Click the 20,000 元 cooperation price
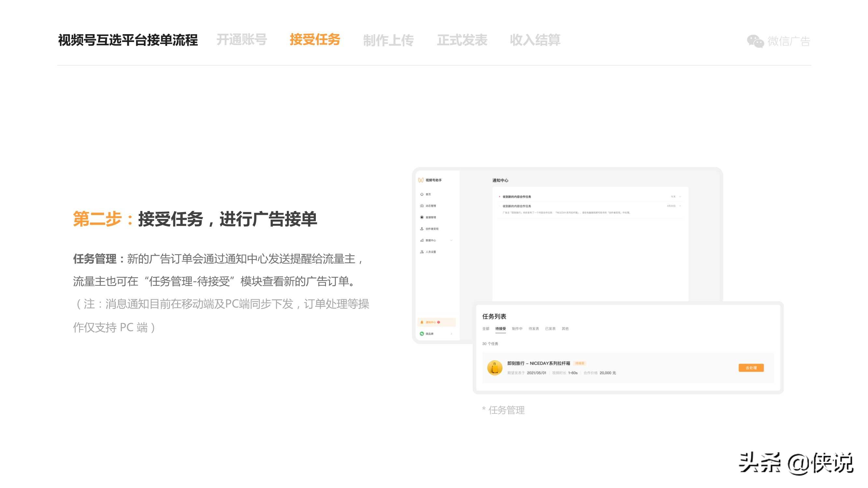This screenshot has height=488, width=868. click(608, 373)
